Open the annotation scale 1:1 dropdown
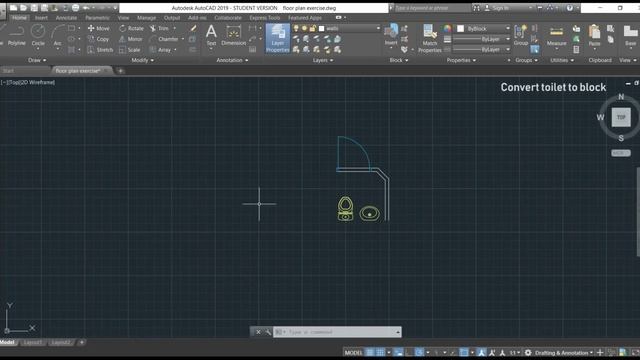Viewport: 640px width, 360px height. pos(514,353)
